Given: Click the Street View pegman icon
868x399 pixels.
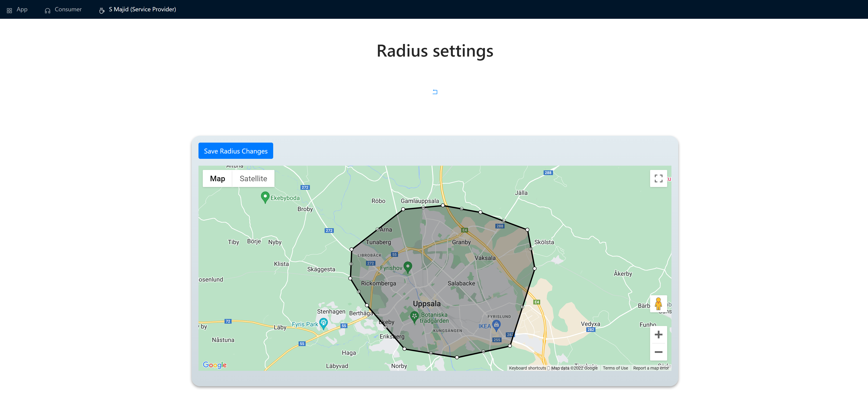Looking at the screenshot, I should pyautogui.click(x=658, y=304).
